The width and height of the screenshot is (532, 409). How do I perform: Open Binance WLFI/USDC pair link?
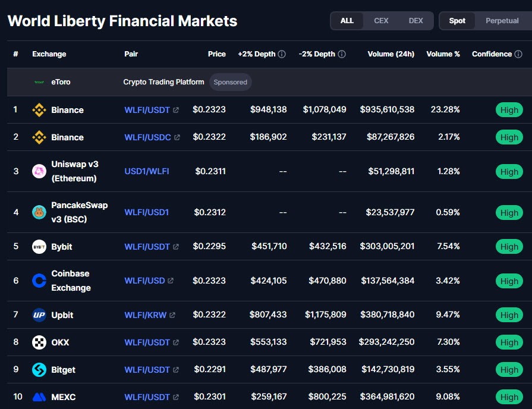[x=147, y=137]
